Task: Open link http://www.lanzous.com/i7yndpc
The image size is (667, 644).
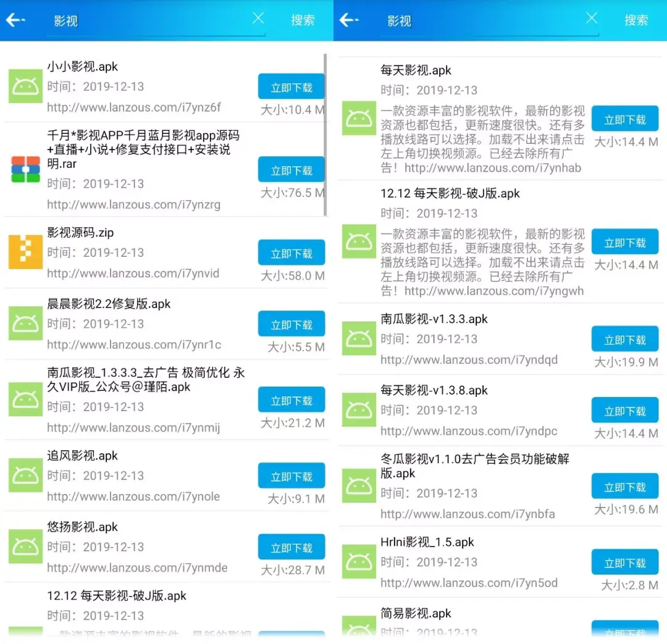Action: click(469, 431)
